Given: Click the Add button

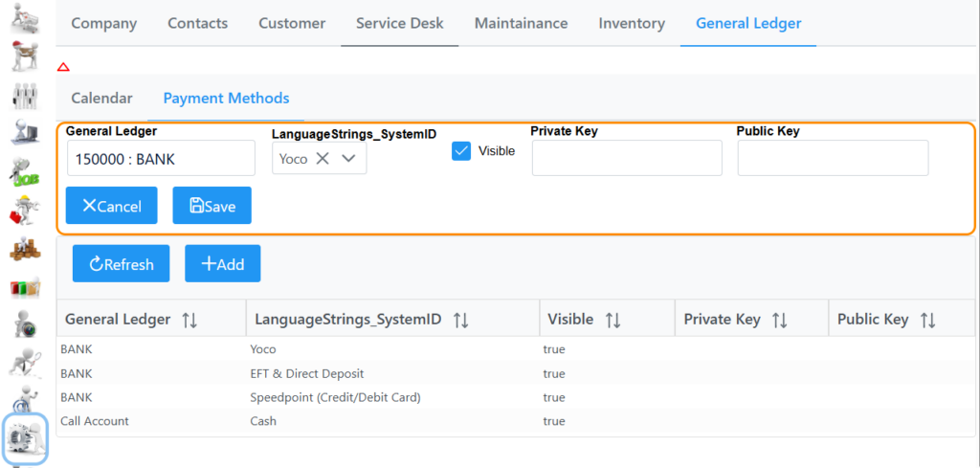Looking at the screenshot, I should tap(222, 264).
